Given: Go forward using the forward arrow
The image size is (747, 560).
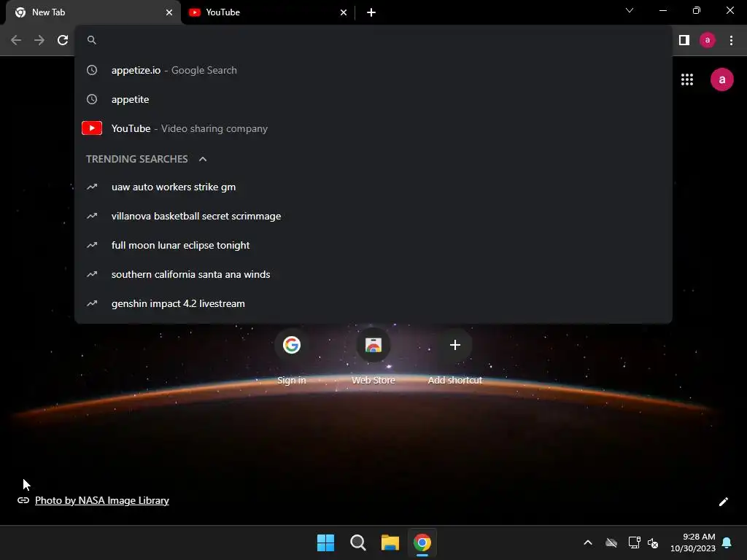Looking at the screenshot, I should coord(39,40).
